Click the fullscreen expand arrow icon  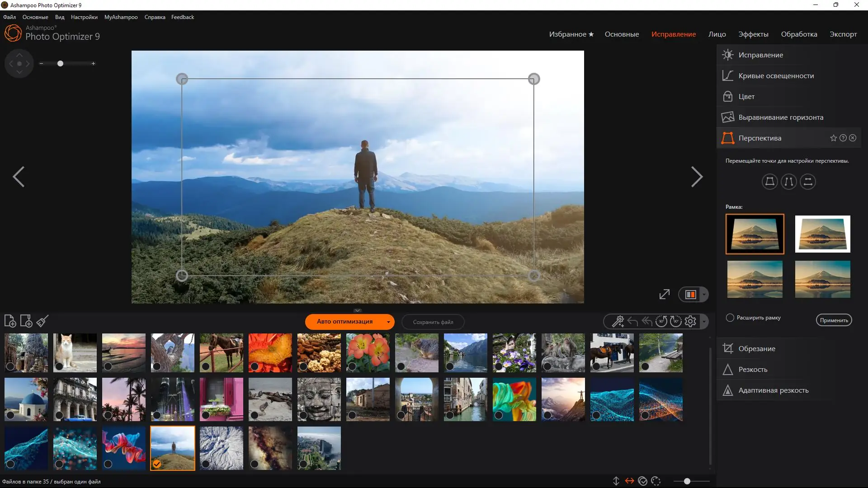(664, 295)
